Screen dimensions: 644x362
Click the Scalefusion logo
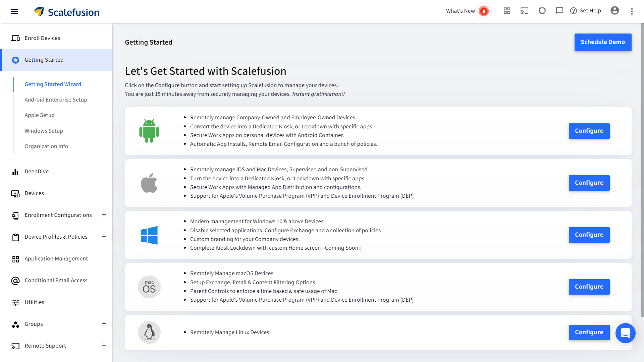tap(67, 12)
